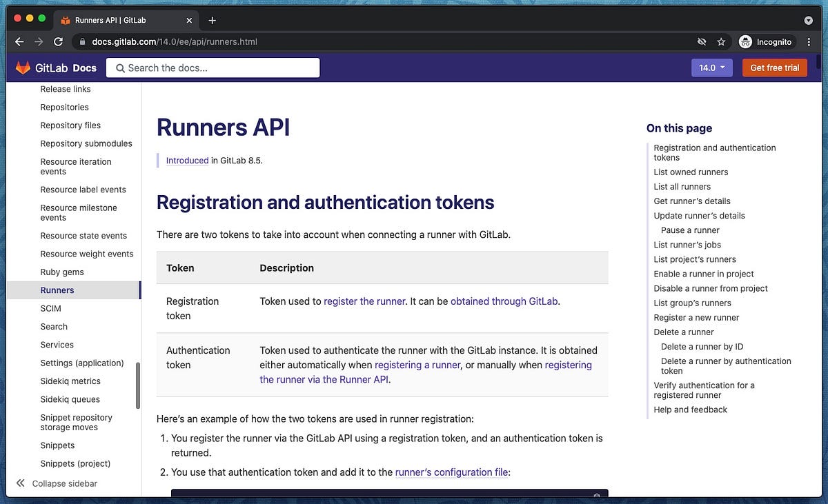The image size is (828, 504).
Task: Click the browser back arrow
Action: coord(19,42)
